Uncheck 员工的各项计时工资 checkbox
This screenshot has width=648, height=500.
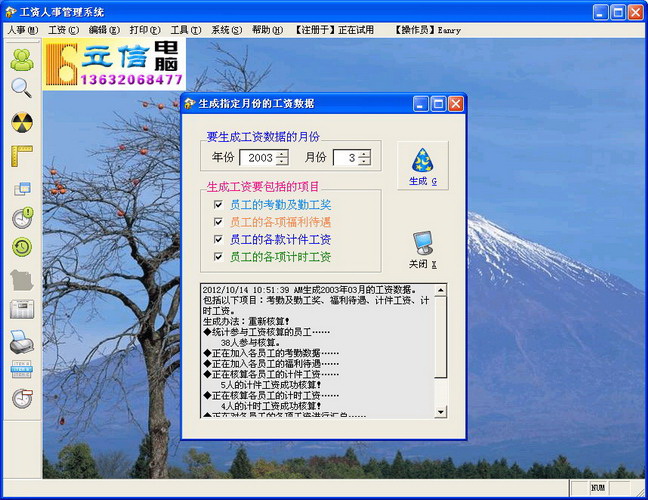point(218,257)
